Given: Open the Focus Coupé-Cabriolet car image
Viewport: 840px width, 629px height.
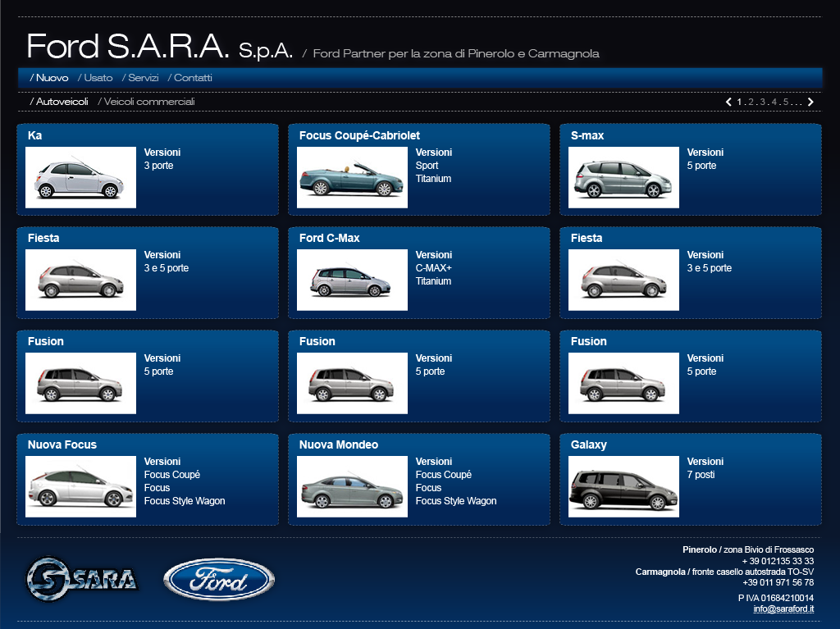Looking at the screenshot, I should point(352,178).
